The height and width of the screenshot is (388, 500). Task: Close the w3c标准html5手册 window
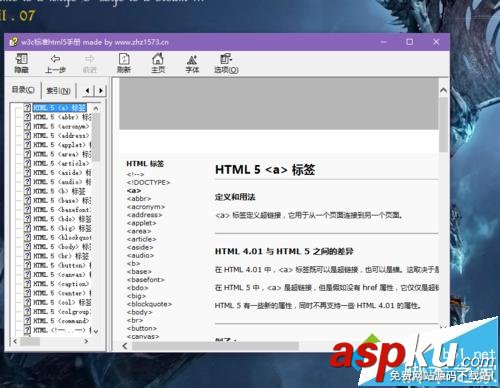coord(436,42)
